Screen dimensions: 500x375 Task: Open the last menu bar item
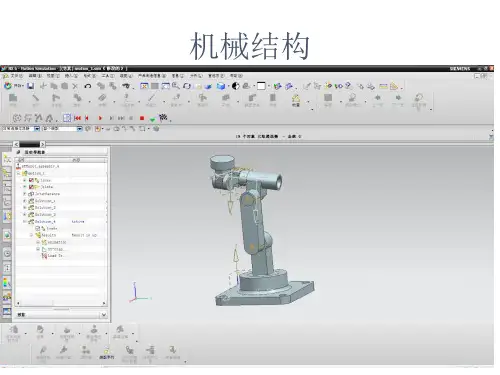point(236,76)
